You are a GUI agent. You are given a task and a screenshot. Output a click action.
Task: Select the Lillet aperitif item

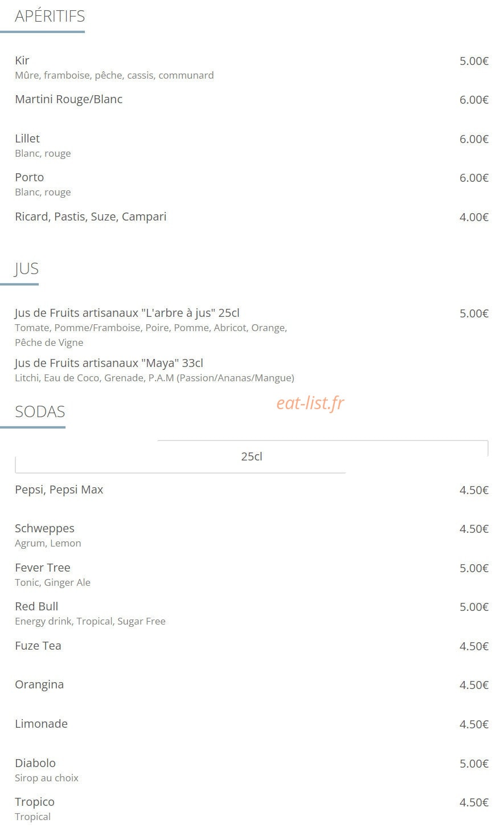(x=27, y=138)
